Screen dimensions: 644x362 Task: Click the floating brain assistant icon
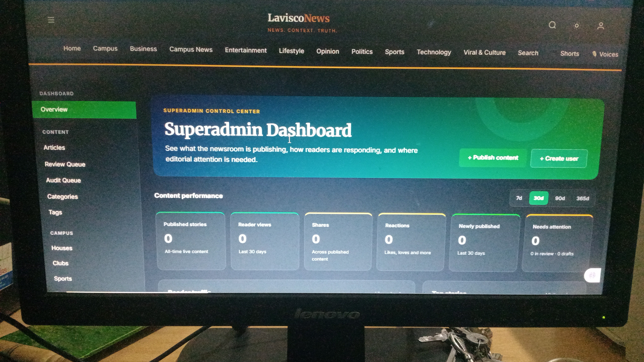click(592, 275)
